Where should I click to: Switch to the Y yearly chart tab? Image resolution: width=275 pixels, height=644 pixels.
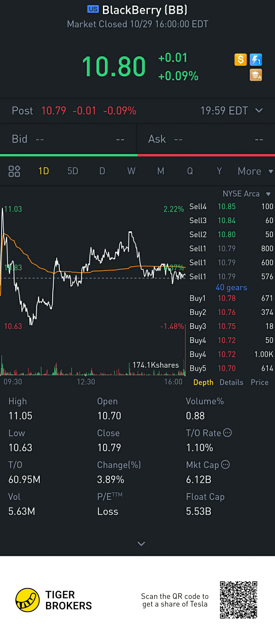(219, 171)
